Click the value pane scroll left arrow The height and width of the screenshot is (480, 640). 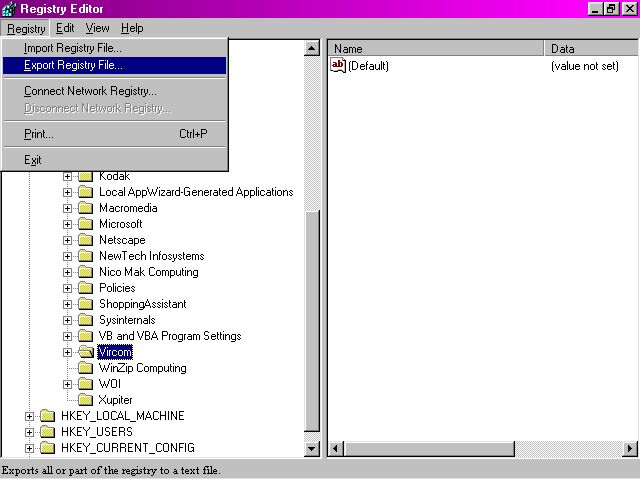tap(336, 449)
